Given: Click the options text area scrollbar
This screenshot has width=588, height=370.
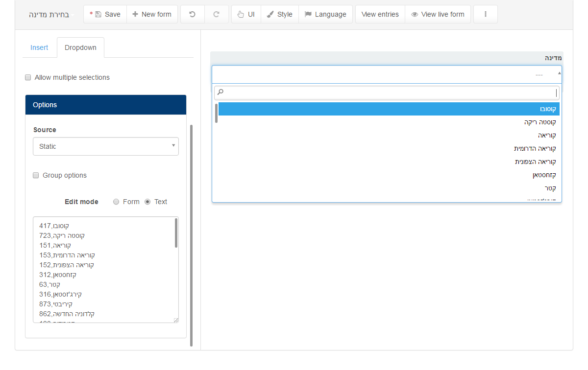Looking at the screenshot, I should (x=176, y=233).
